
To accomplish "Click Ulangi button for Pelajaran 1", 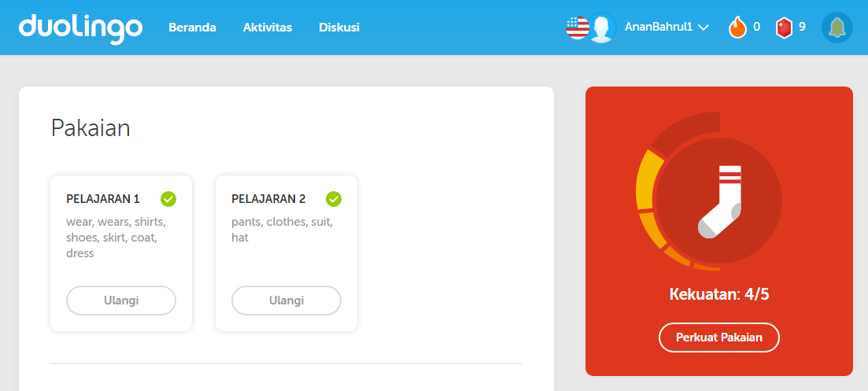I will click(x=121, y=301).
